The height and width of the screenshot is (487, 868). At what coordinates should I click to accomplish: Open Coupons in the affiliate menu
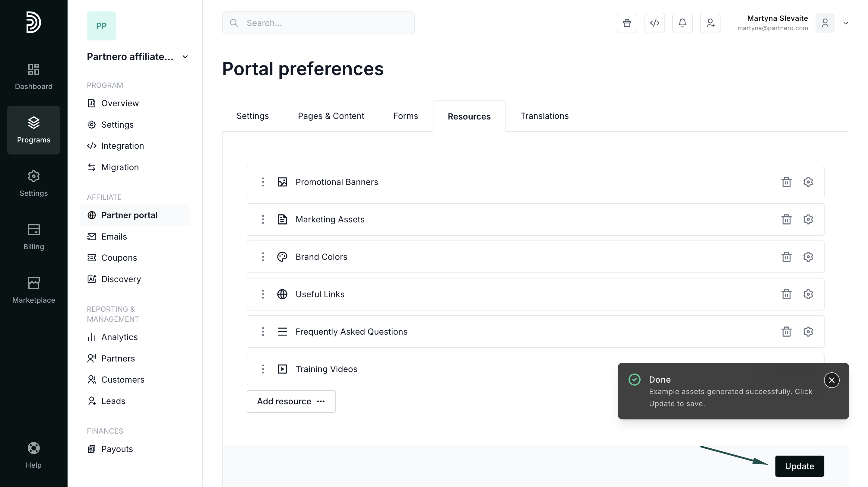tap(119, 258)
